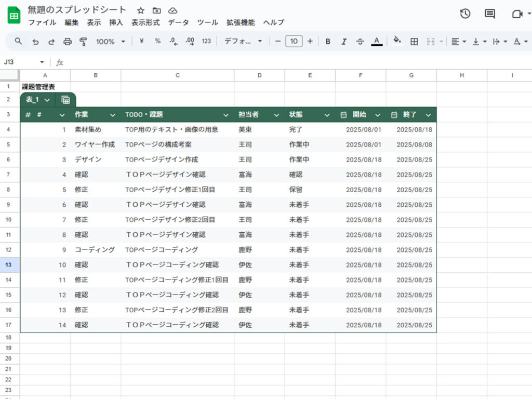
Task: Open the Google Sheets home icon
Action: (x=14, y=16)
